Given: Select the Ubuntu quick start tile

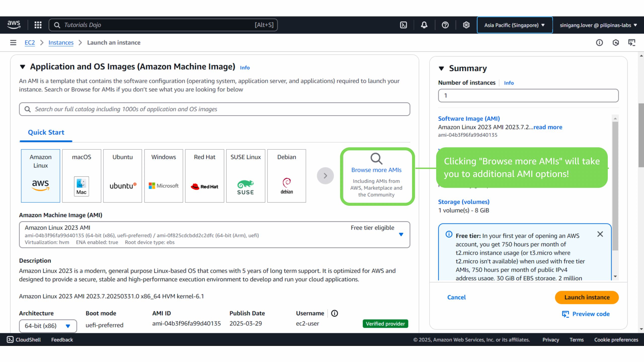Looking at the screenshot, I should pos(123,176).
